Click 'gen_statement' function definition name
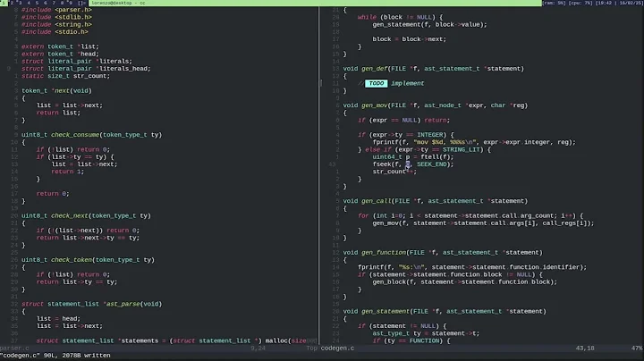Viewport: 644px width, 361px height. click(386, 311)
